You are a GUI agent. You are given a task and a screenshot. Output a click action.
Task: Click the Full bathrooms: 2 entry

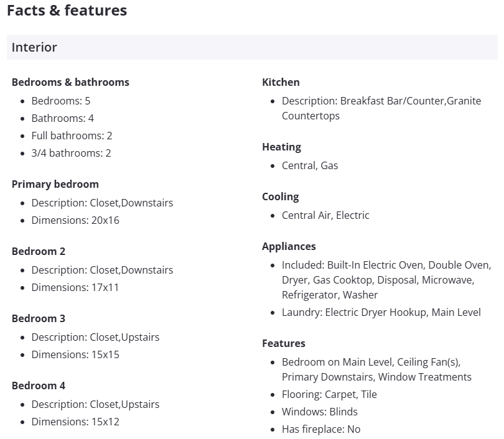coord(72,136)
